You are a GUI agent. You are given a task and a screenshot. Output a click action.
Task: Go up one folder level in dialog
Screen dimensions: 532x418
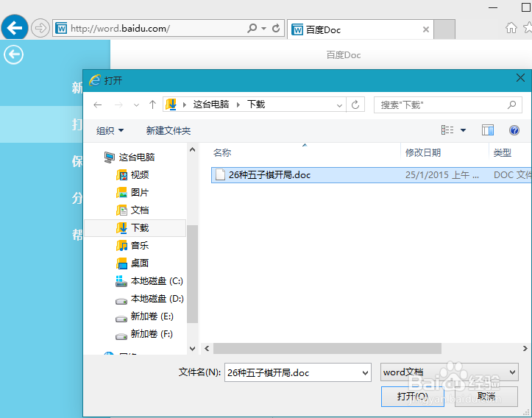click(152, 104)
